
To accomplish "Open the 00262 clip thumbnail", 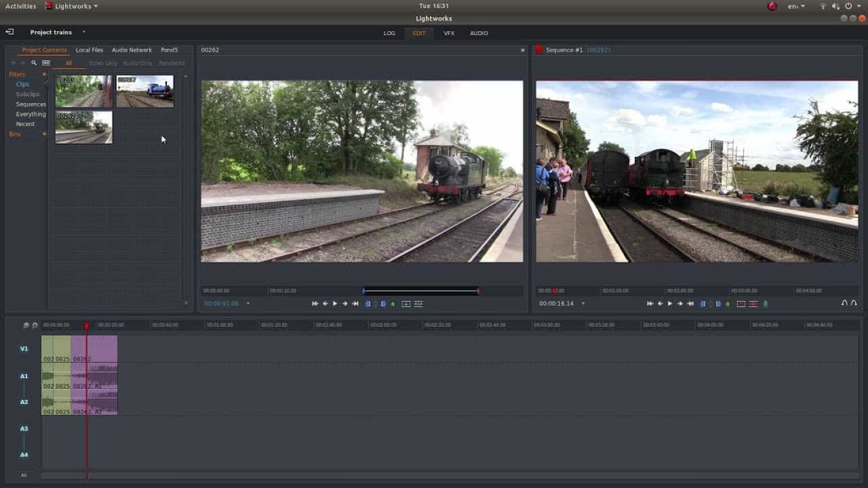I will (84, 128).
